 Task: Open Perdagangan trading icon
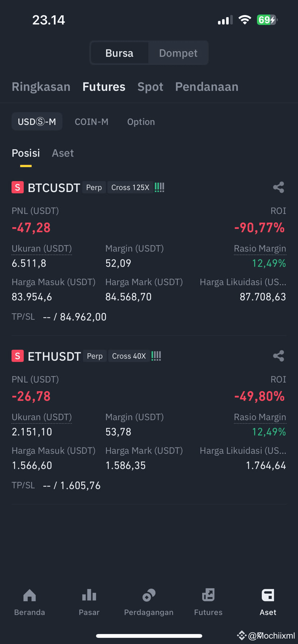(149, 595)
